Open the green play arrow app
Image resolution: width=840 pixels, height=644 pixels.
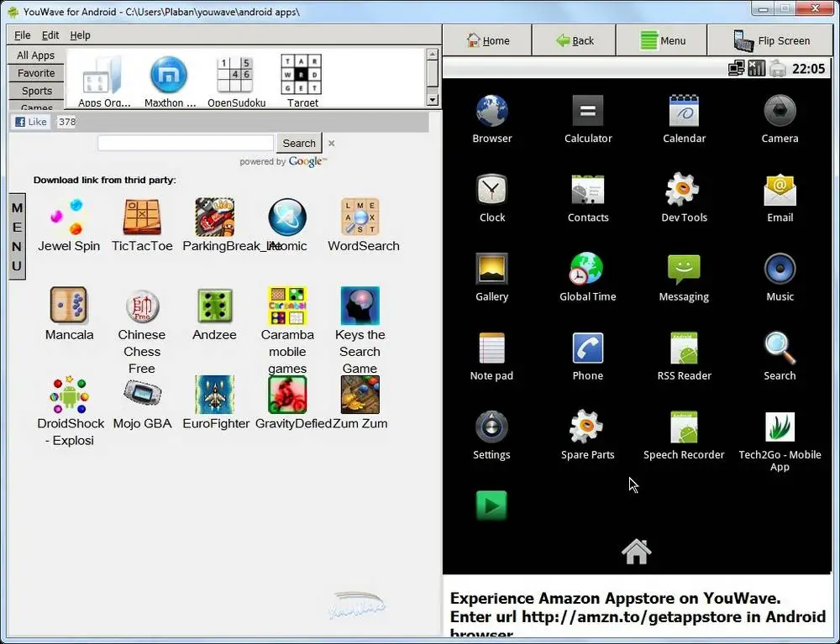coord(491,505)
